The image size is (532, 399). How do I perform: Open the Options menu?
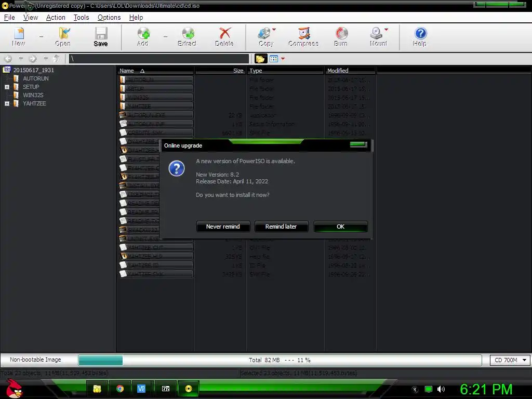tap(109, 17)
